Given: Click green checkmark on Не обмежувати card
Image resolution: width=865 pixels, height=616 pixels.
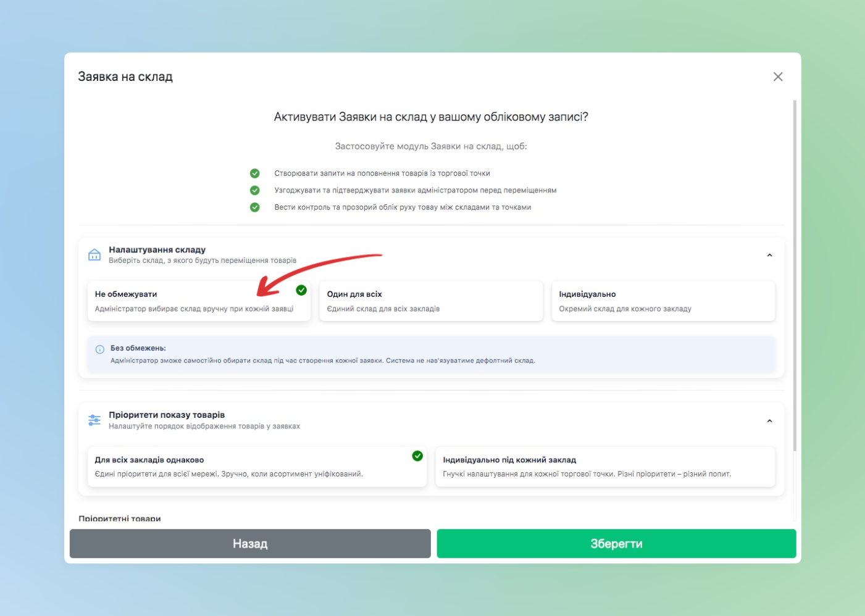Looking at the screenshot, I should point(301,290).
